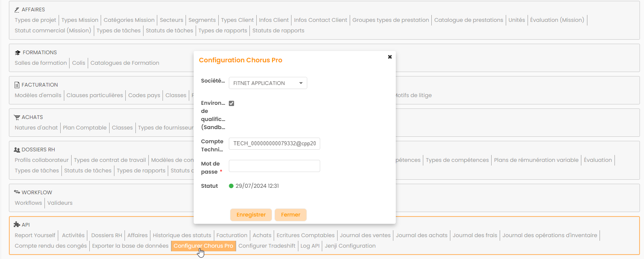Close the Configuration Chorus Pro dialog
The image size is (644, 259).
390,57
